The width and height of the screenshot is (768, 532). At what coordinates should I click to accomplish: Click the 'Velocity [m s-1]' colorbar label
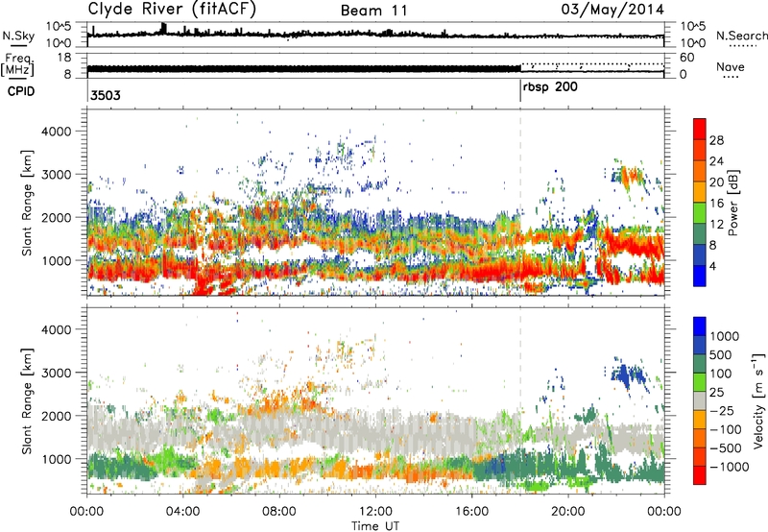click(x=758, y=400)
